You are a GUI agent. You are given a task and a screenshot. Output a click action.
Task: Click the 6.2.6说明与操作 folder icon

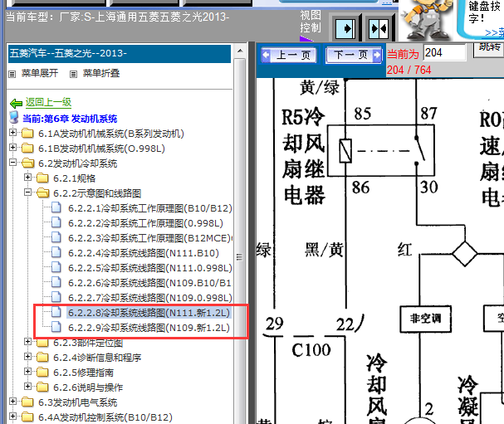click(42, 387)
